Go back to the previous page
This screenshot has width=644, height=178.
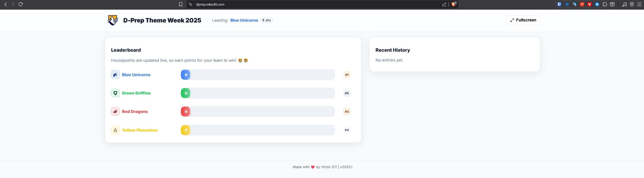click(5, 4)
